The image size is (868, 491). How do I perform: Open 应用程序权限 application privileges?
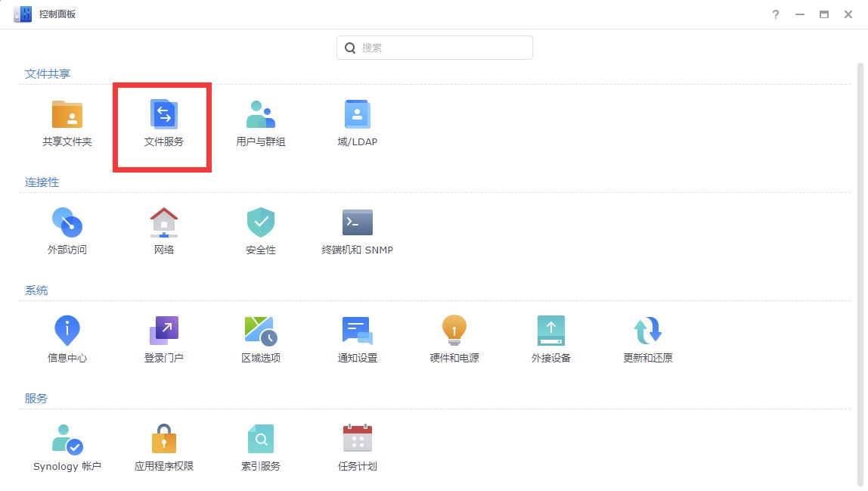click(163, 449)
